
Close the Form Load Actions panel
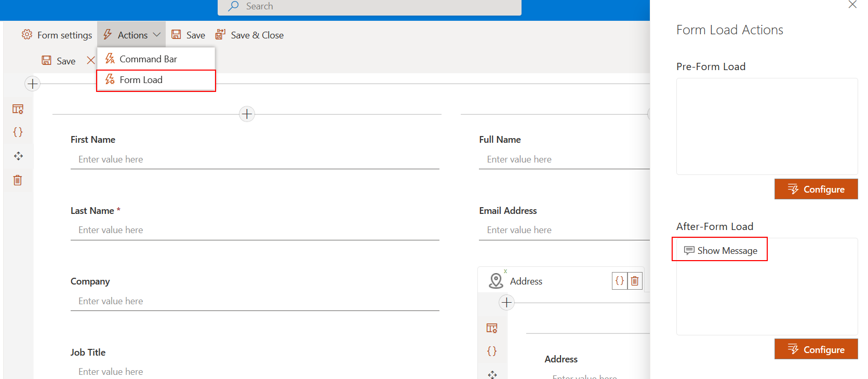(x=852, y=5)
